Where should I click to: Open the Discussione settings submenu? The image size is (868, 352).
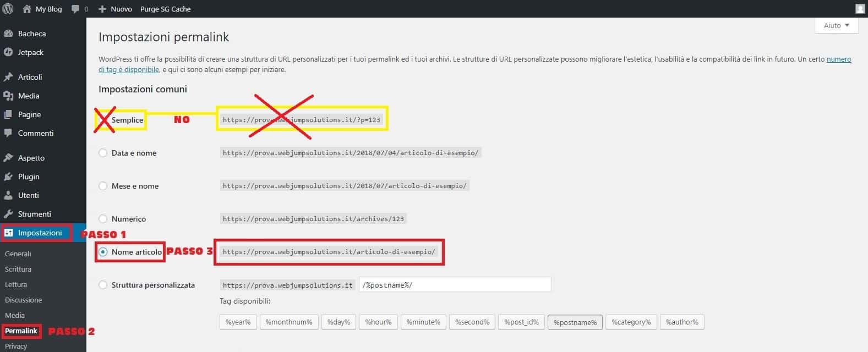23,300
